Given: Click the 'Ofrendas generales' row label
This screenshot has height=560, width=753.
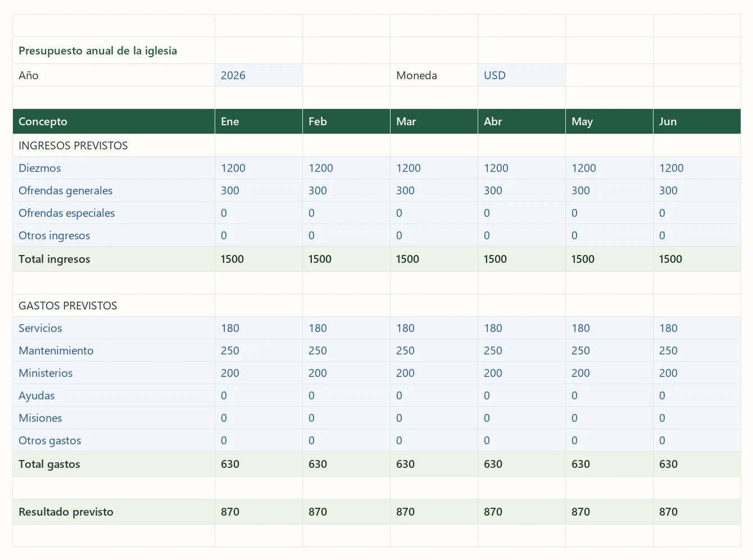Looking at the screenshot, I should (x=114, y=190).
